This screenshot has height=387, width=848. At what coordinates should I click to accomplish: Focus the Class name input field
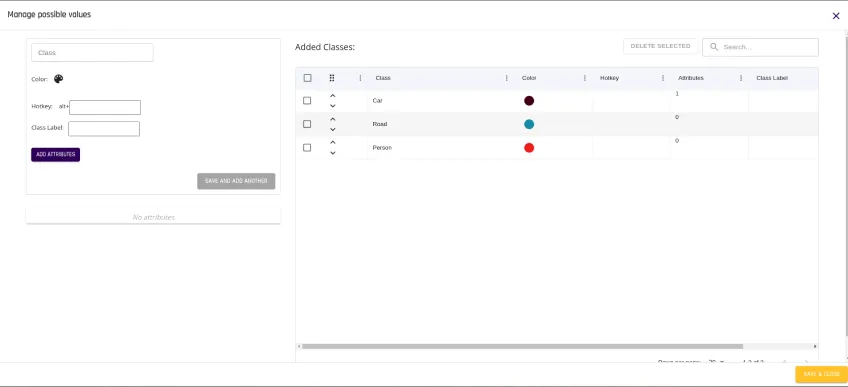92,52
